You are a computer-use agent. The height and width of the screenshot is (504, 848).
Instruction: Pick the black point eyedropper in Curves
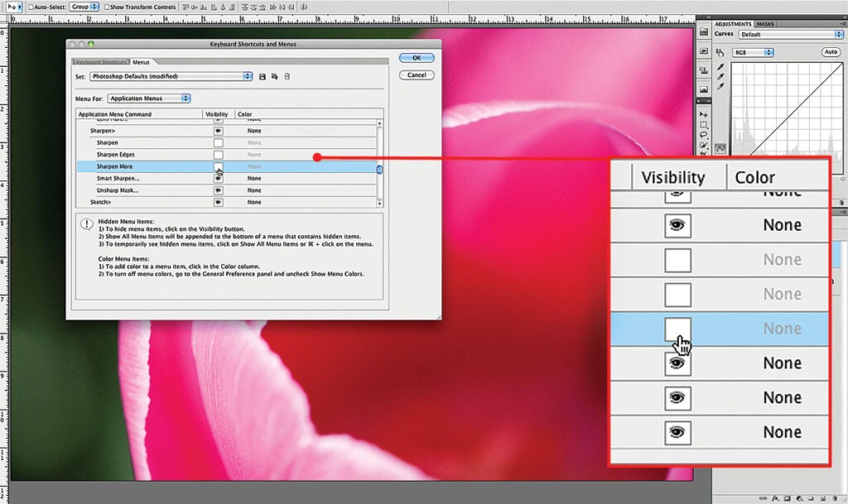(720, 67)
